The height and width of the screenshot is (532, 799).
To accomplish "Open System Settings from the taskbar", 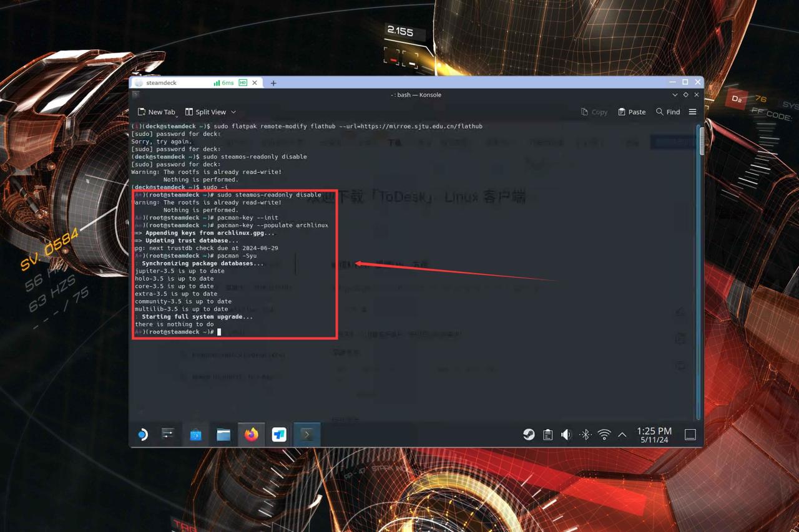I will pyautogui.click(x=167, y=435).
